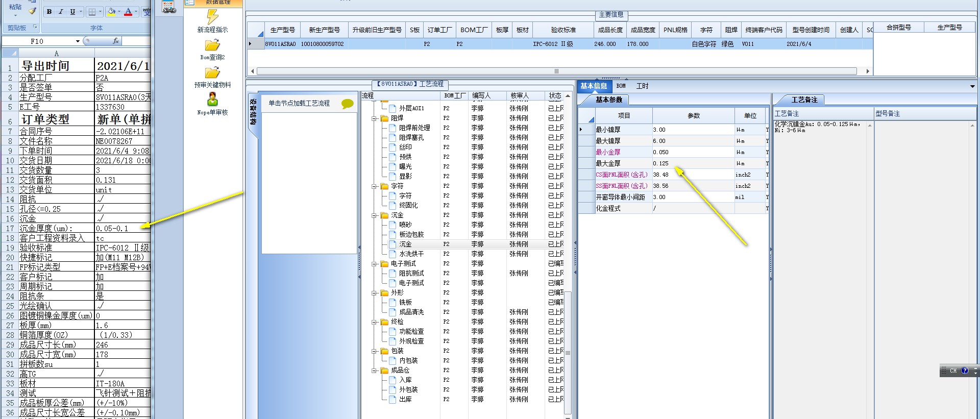Image resolution: width=980 pixels, height=419 pixels.
Task: Open fill color dropdown arrow
Action: click(119, 11)
